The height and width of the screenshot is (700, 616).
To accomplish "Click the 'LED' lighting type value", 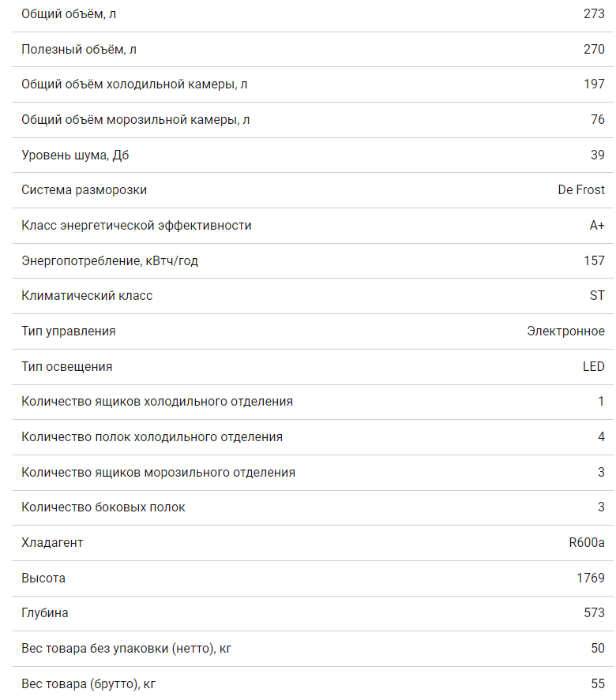I will (x=593, y=366).
